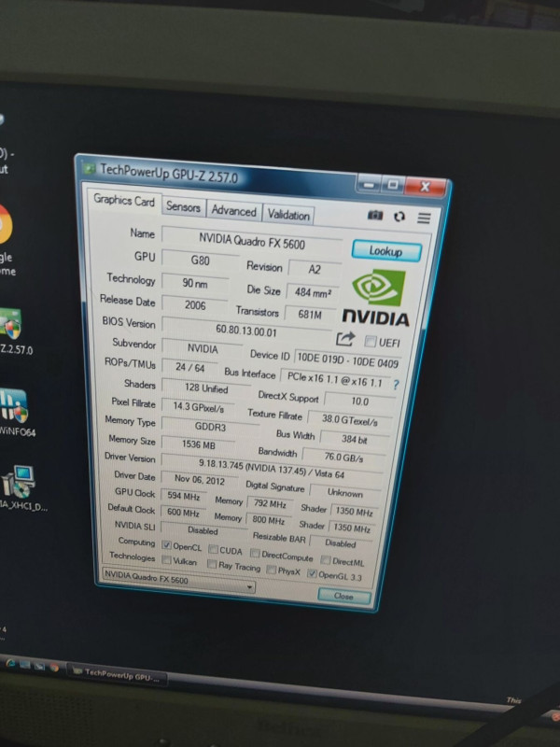Click the GPU Clock value 594 MHz
Screen dimensions: 560x747
pos(183,496)
